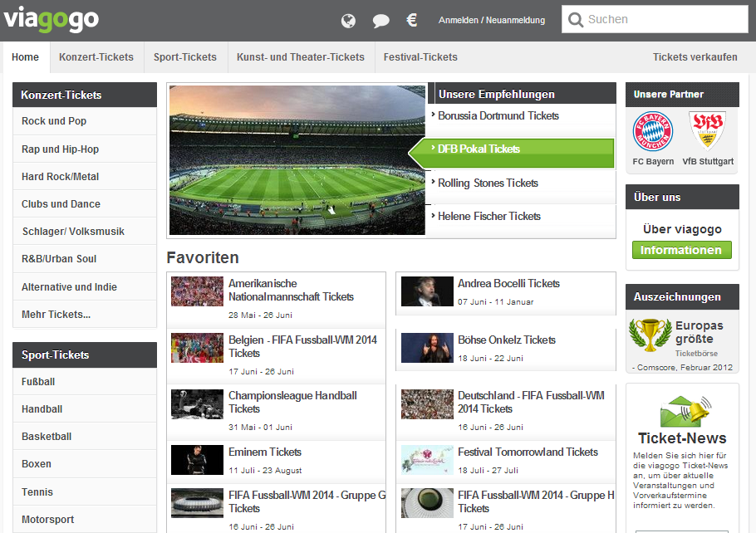Click the Gruppe H stadium thumbnail
The height and width of the screenshot is (533, 756).
pyautogui.click(x=427, y=503)
